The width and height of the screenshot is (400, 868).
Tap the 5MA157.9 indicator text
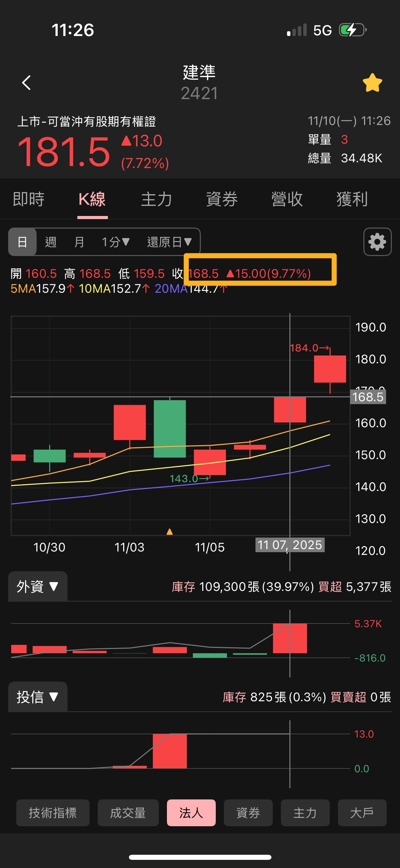tap(42, 289)
